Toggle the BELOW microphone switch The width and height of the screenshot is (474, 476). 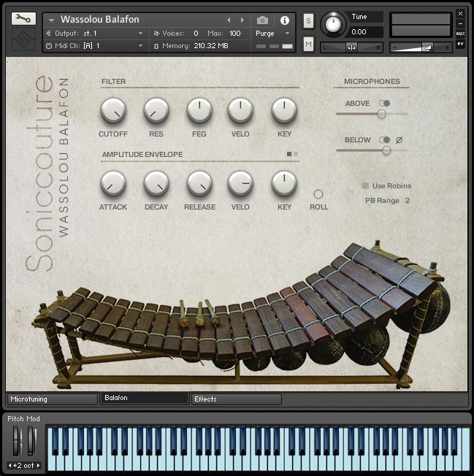(x=384, y=140)
